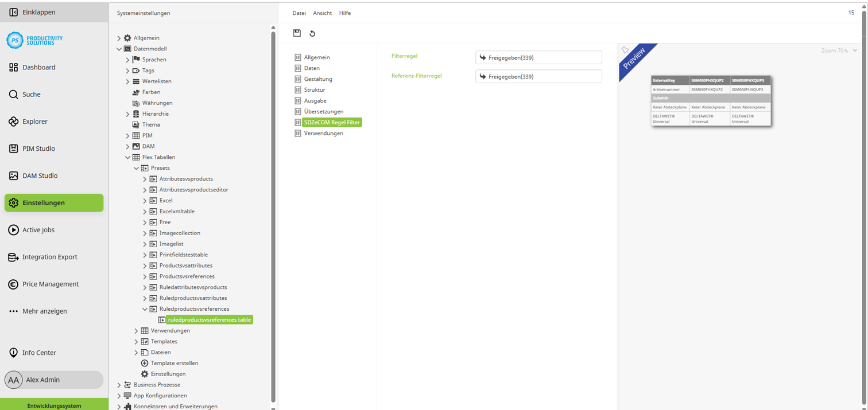
Task: Switch to the Gestaltung section
Action: click(318, 79)
